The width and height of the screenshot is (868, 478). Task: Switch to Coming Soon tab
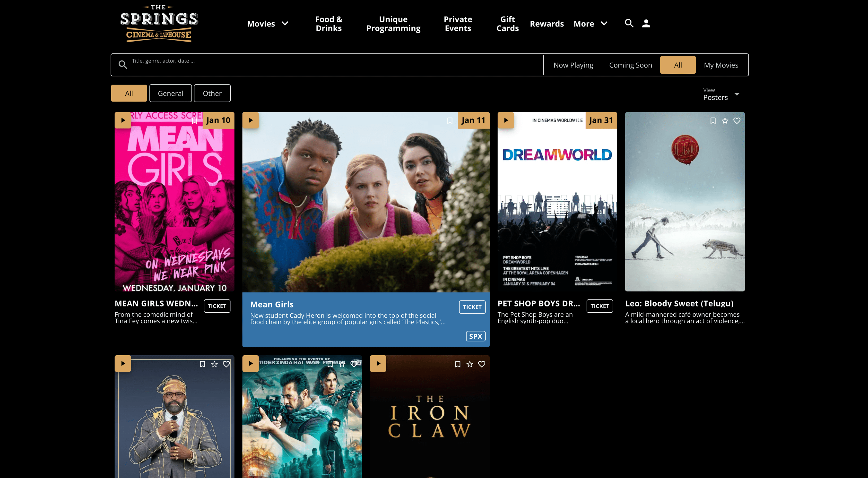(630, 65)
